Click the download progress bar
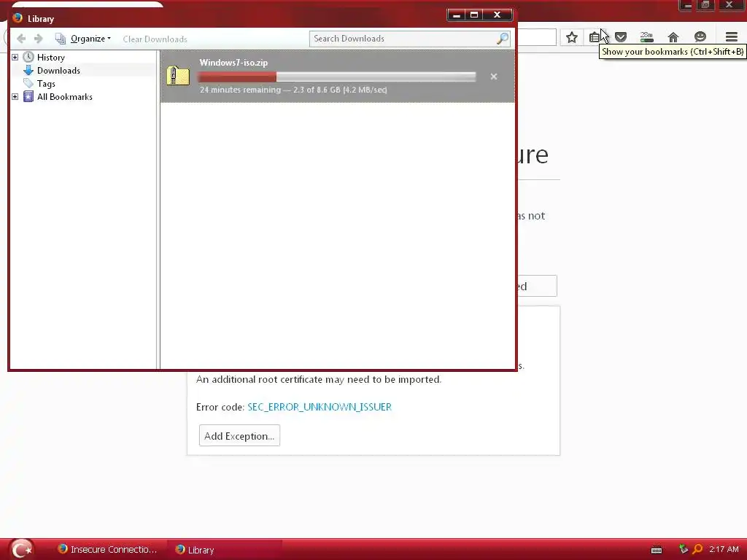Viewport: 747px width, 560px height. click(337, 77)
